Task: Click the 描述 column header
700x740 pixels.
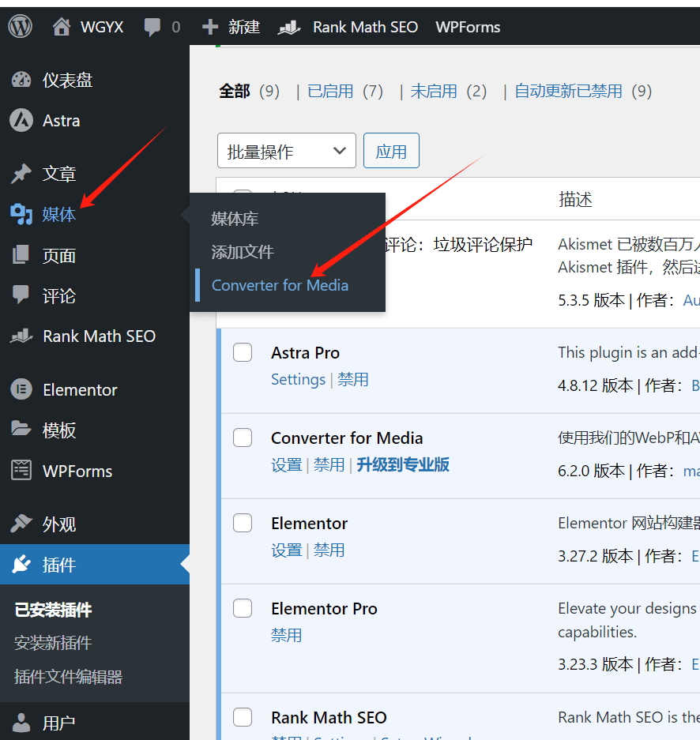Action: [575, 199]
